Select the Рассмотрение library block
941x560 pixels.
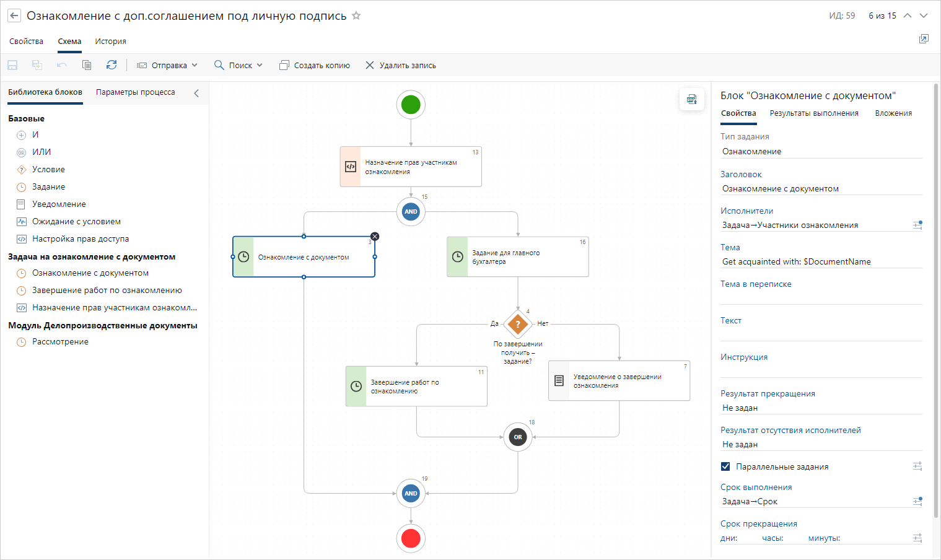(x=53, y=341)
